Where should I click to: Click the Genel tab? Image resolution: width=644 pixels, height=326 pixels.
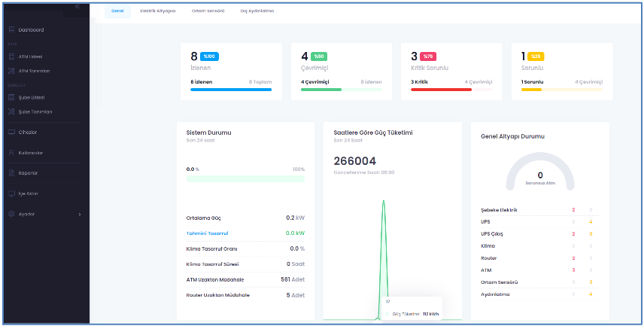(117, 11)
